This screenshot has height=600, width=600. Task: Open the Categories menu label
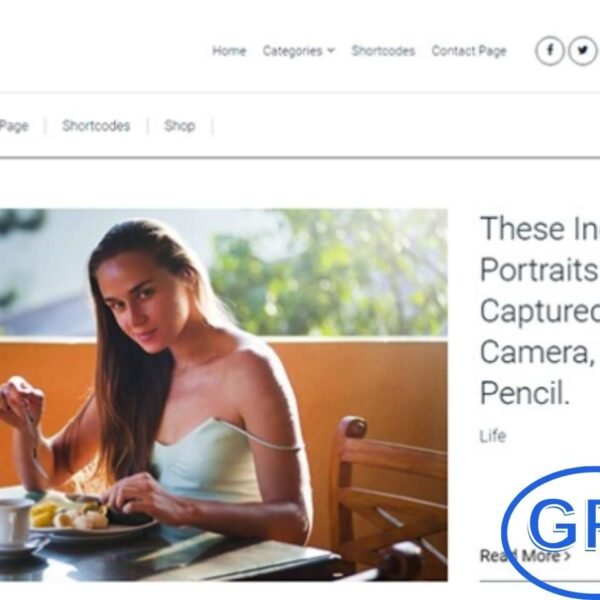(293, 51)
